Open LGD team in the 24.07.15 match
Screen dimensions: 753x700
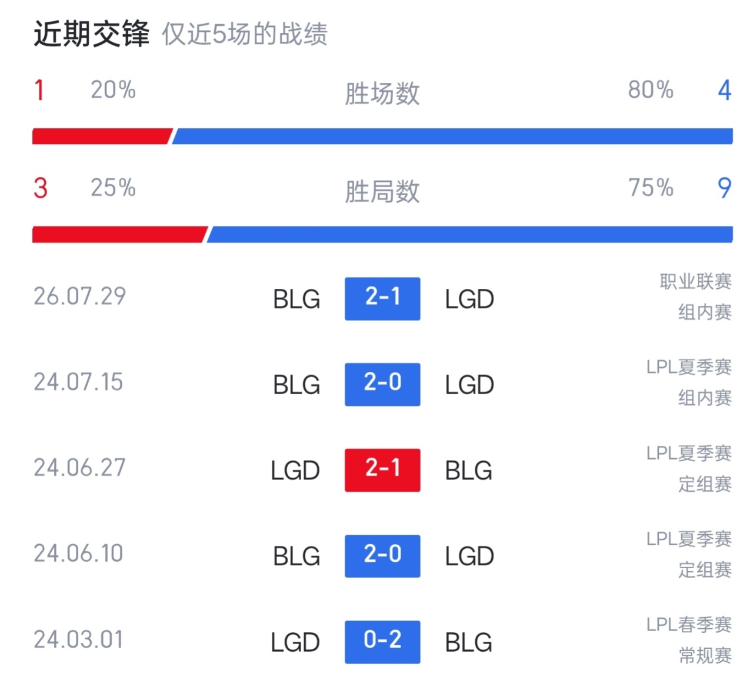469,385
